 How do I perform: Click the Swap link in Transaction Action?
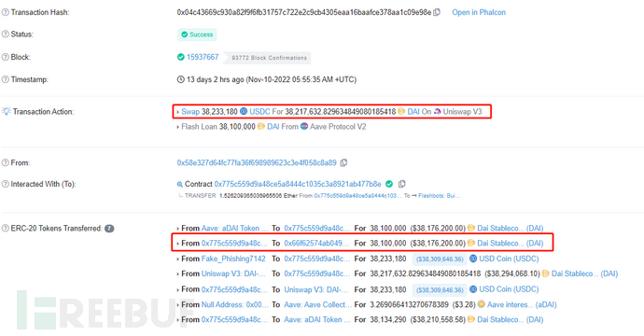coord(190,112)
